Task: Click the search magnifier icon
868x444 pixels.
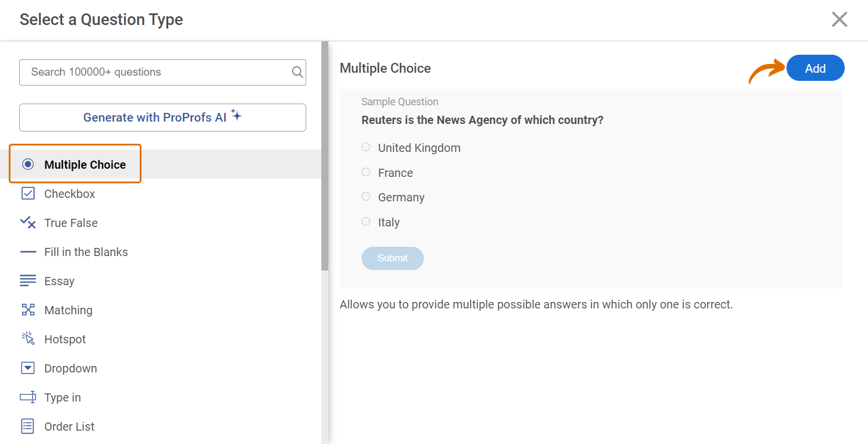Action: pos(297,72)
